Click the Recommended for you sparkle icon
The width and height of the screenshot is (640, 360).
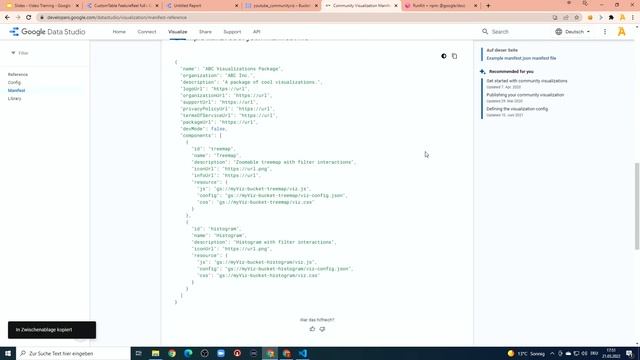coord(483,71)
